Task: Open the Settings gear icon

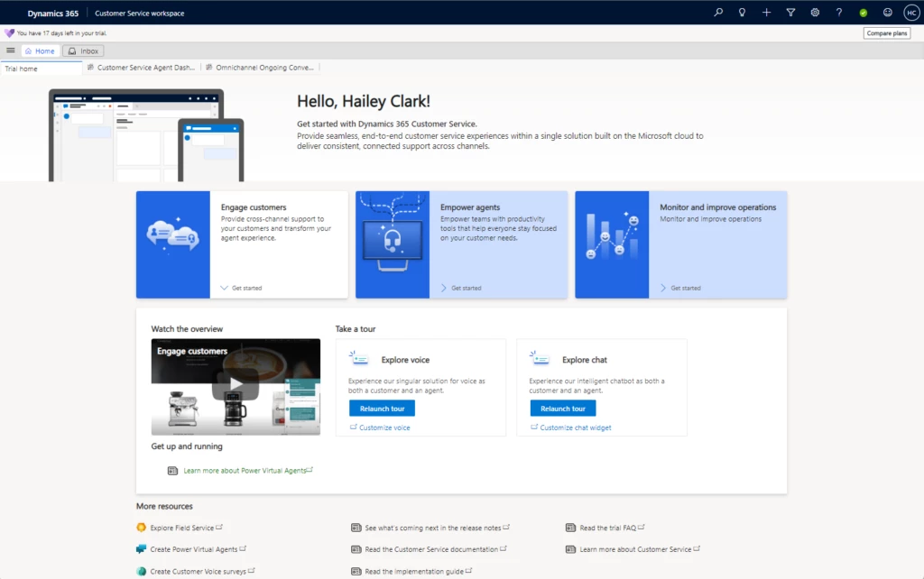Action: [x=814, y=13]
